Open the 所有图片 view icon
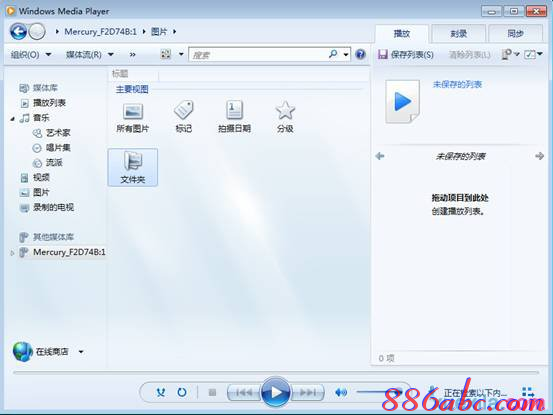This screenshot has width=553, height=415. (133, 118)
